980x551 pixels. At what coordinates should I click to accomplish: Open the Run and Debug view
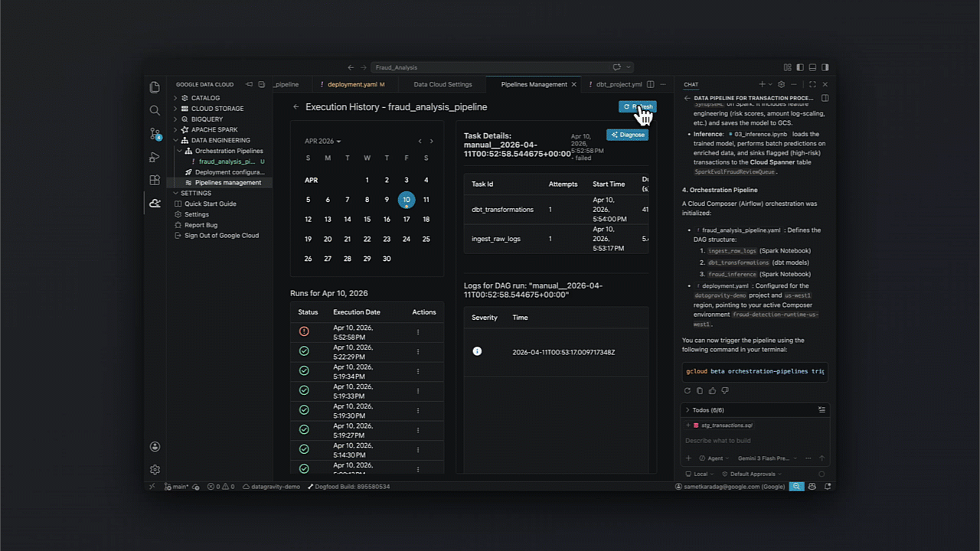(x=155, y=157)
